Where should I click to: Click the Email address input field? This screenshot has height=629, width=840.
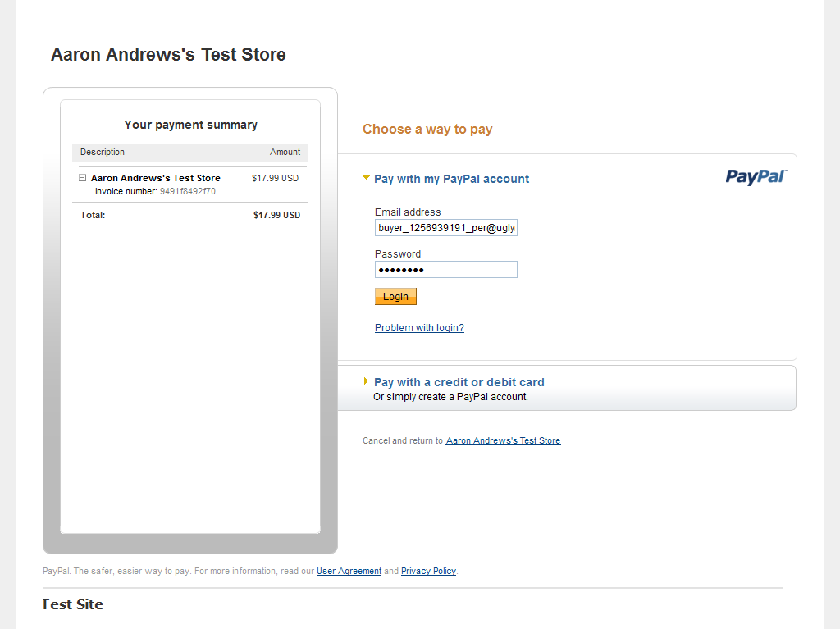pyautogui.click(x=445, y=228)
